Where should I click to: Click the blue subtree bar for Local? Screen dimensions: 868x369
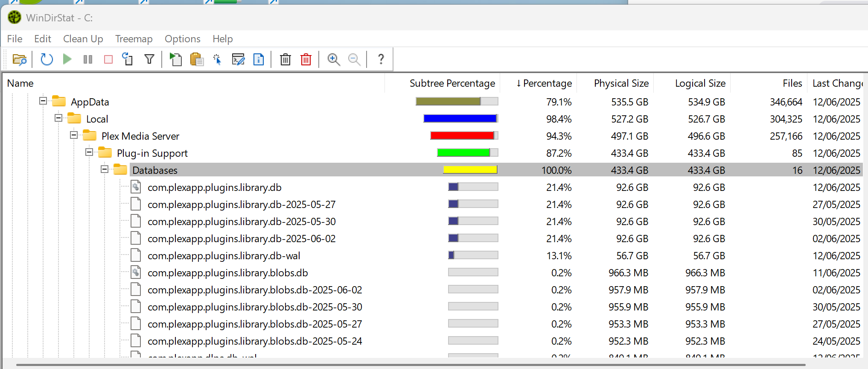[460, 119]
